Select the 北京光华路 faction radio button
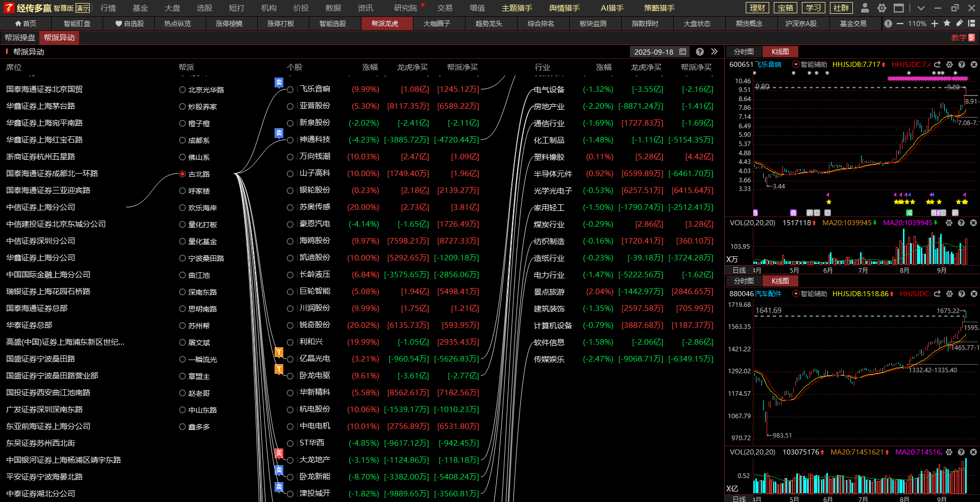The height and width of the screenshot is (502, 980). tap(182, 89)
